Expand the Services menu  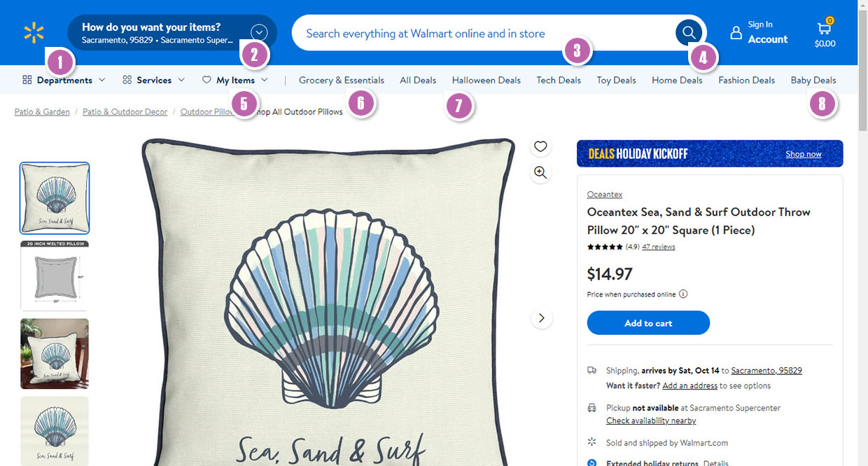153,80
